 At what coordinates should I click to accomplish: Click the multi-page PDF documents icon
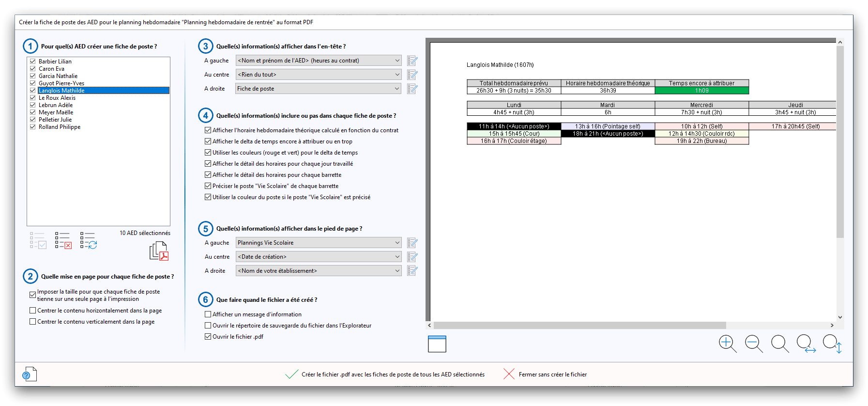159,251
